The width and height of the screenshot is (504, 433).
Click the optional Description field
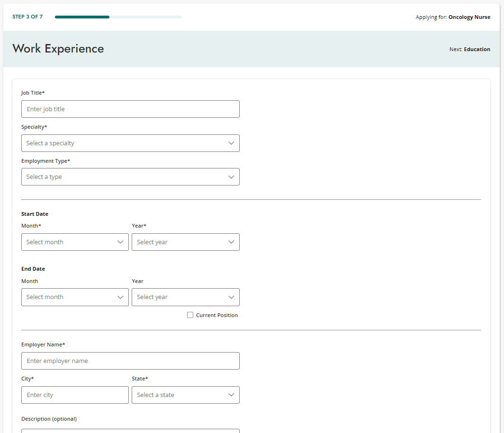130,431
